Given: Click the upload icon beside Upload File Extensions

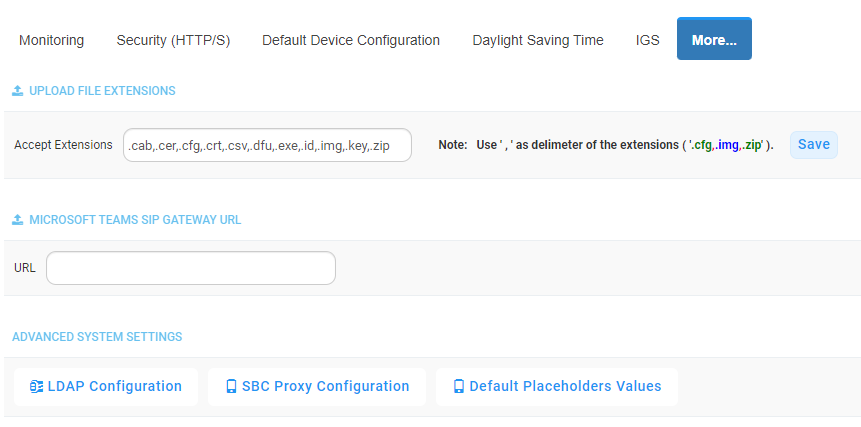Looking at the screenshot, I should [x=18, y=91].
